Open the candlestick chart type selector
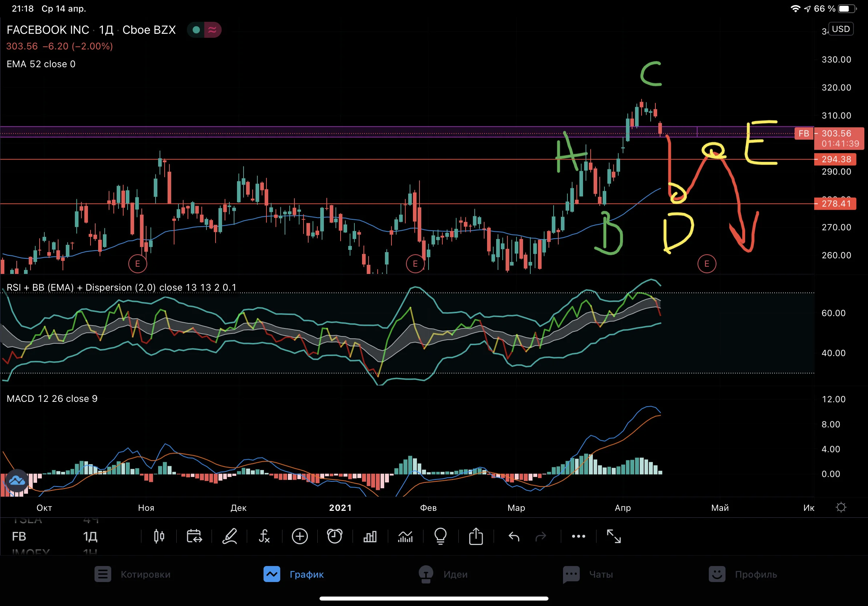 click(159, 536)
